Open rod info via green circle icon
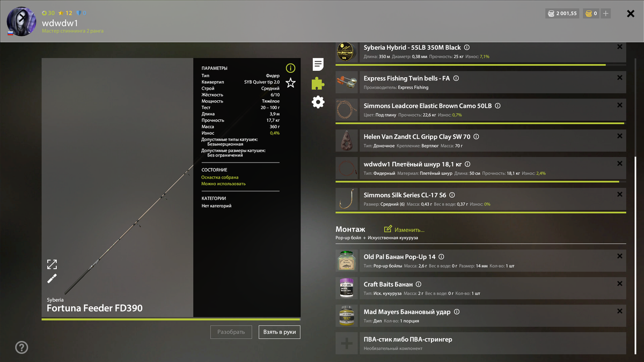 tap(290, 68)
